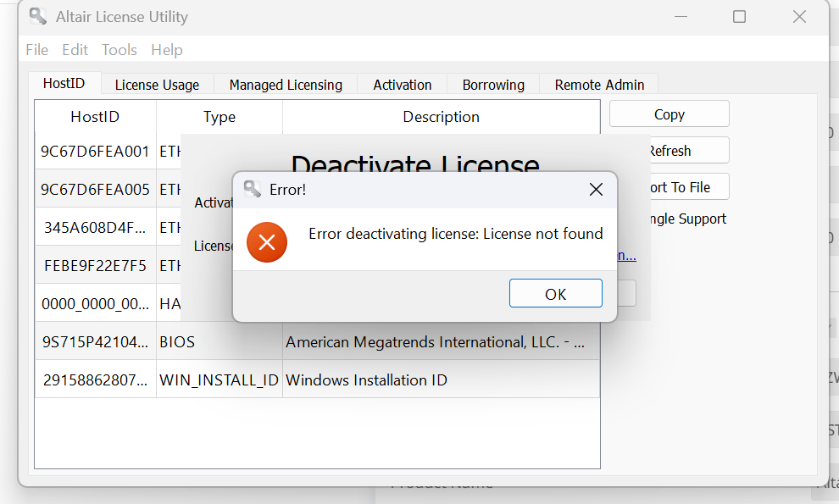The image size is (839, 504).
Task: Select host ID 0000_0000_00... cell
Action: coord(95,303)
